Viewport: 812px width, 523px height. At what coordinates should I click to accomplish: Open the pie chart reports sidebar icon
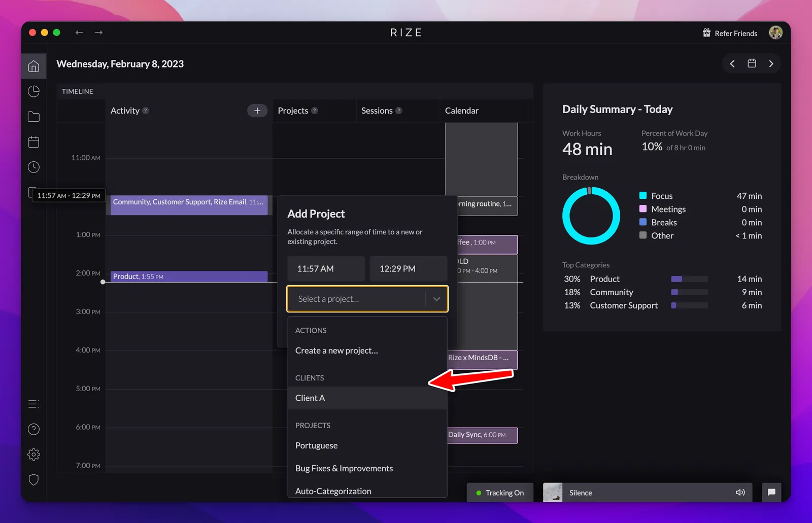tap(33, 91)
